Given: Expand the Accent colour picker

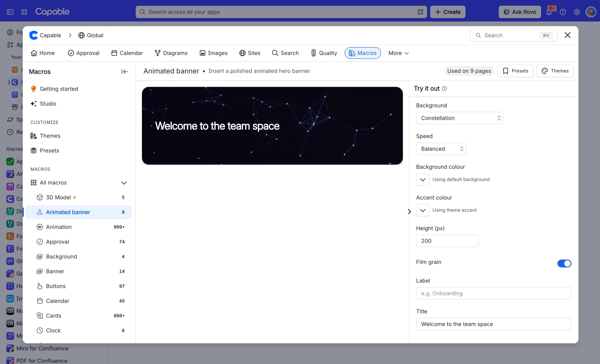Looking at the screenshot, I should 422,210.
